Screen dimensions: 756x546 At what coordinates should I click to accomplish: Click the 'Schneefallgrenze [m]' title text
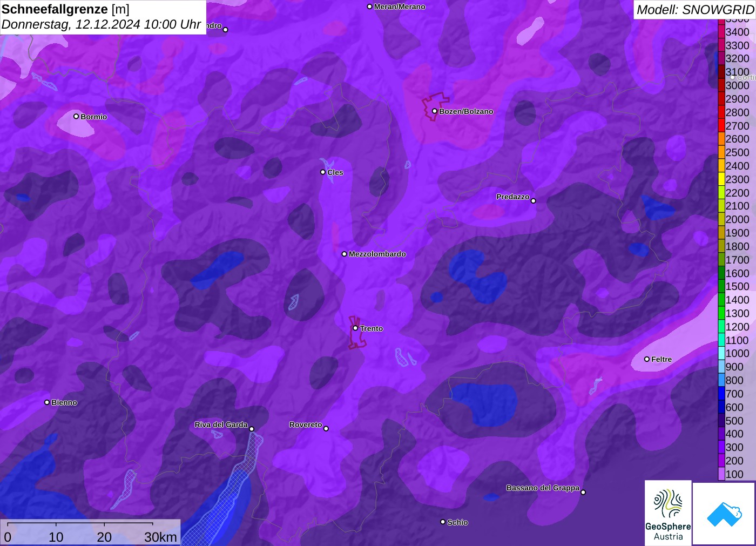[65, 9]
